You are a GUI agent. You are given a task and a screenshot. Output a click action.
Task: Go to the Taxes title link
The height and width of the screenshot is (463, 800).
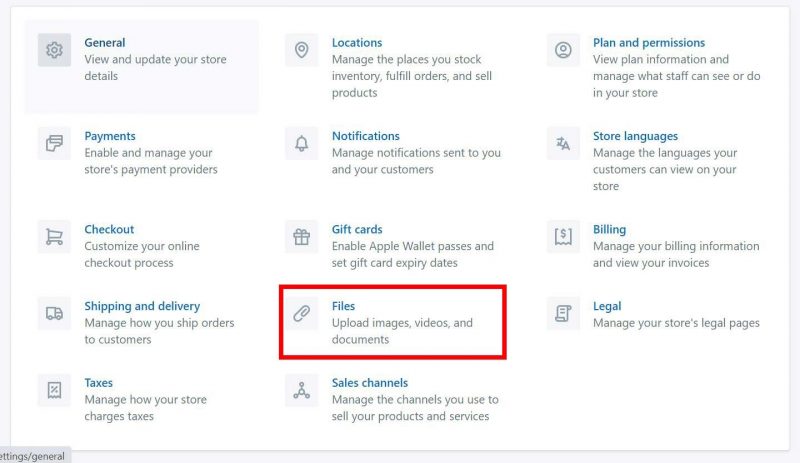[98, 383]
